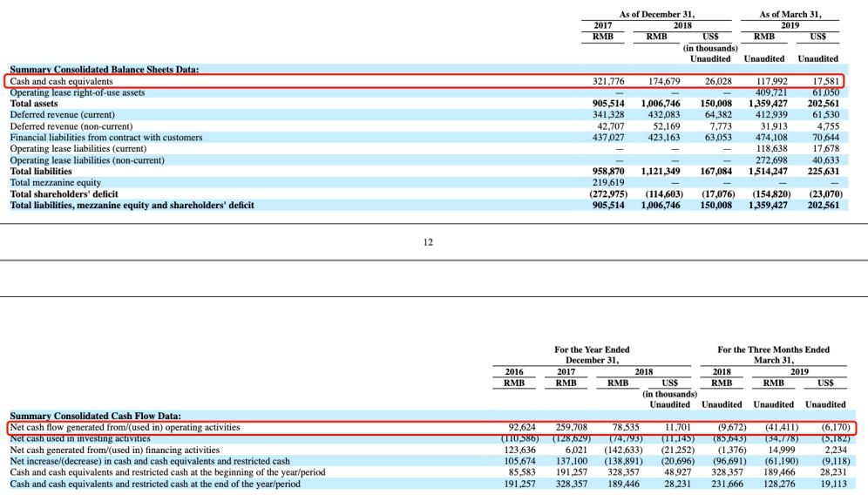This screenshot has height=495, width=868.
Task: Click the 'As of March 31,' column header
Action: [x=790, y=15]
